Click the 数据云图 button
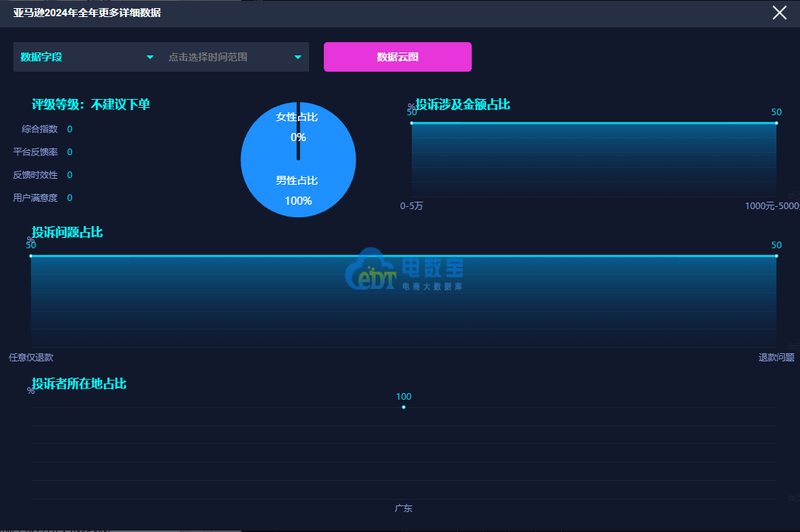800x532 pixels. click(398, 57)
